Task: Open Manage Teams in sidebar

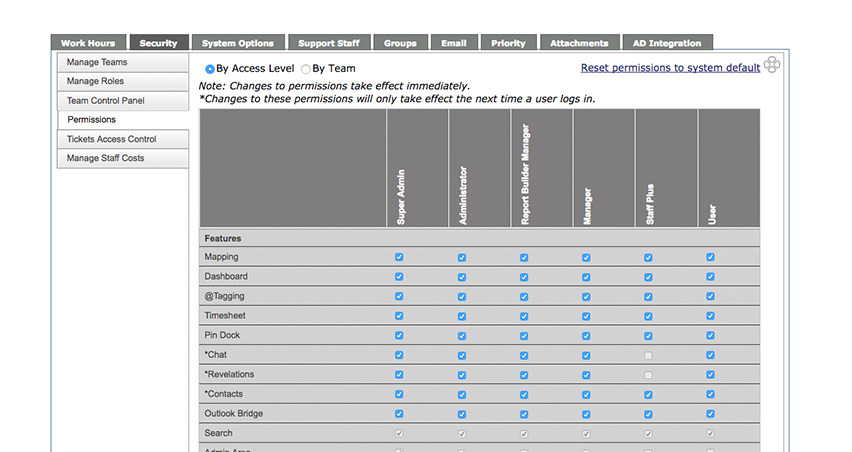Action: 123,62
